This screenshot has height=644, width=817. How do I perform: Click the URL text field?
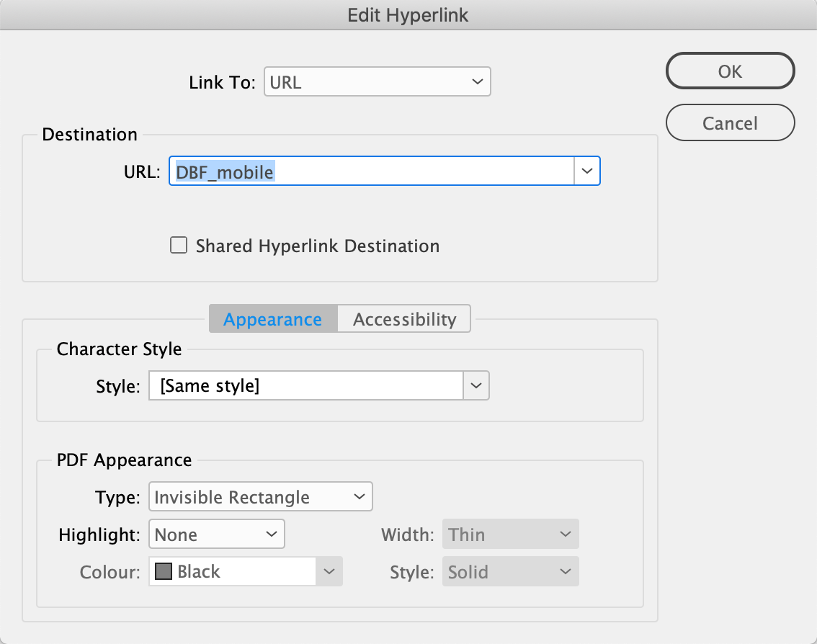[x=371, y=172]
